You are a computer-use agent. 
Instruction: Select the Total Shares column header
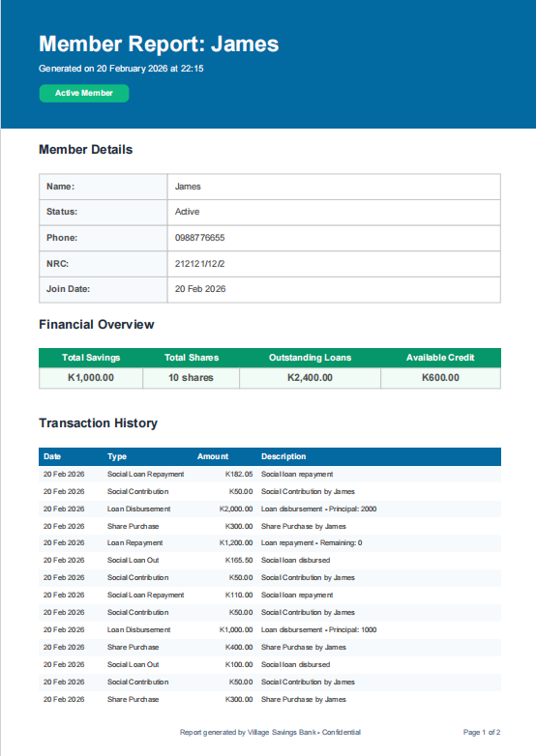[x=192, y=358]
